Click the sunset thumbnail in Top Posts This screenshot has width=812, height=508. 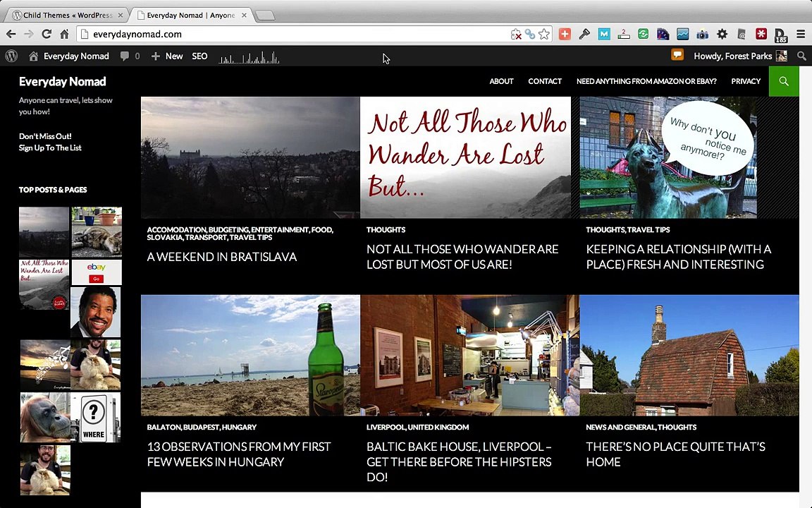45,365
